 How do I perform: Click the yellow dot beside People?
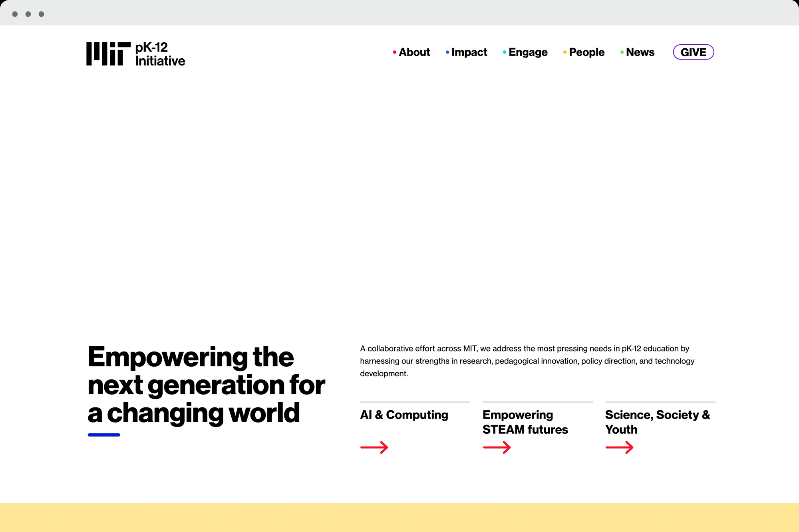[564, 52]
